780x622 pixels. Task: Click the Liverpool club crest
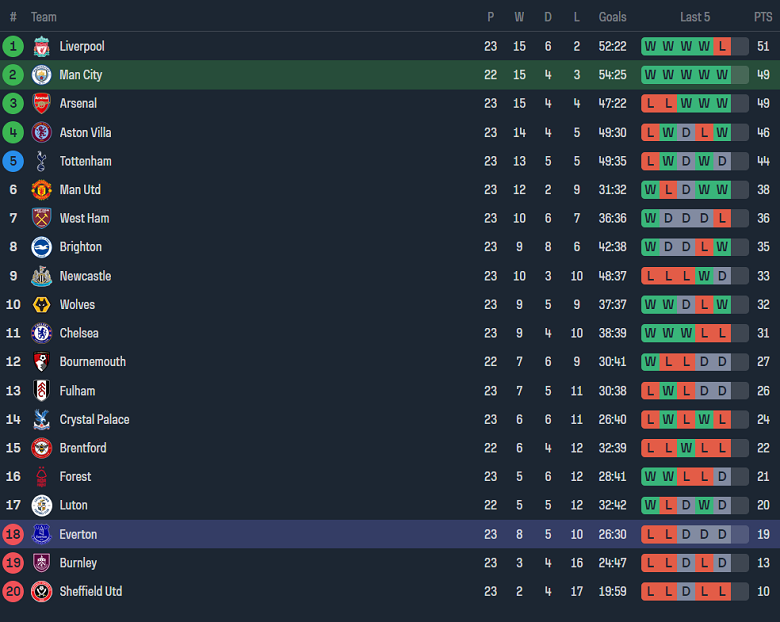tap(41, 46)
